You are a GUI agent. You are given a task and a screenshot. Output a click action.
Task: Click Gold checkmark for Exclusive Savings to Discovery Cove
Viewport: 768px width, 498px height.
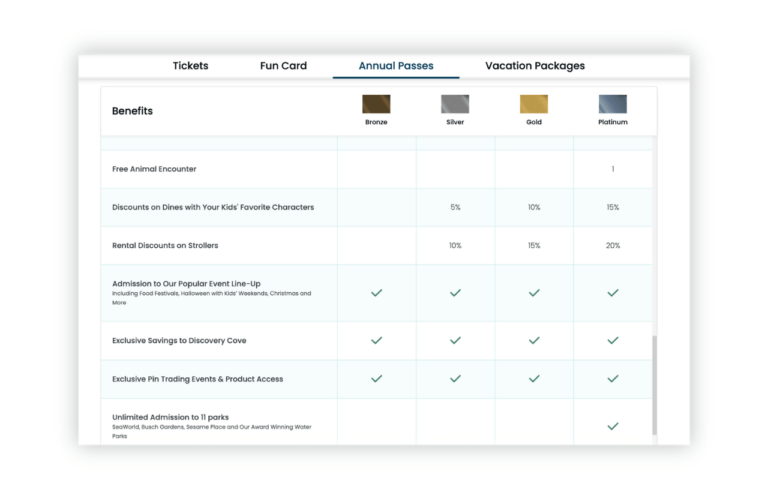pyautogui.click(x=534, y=340)
